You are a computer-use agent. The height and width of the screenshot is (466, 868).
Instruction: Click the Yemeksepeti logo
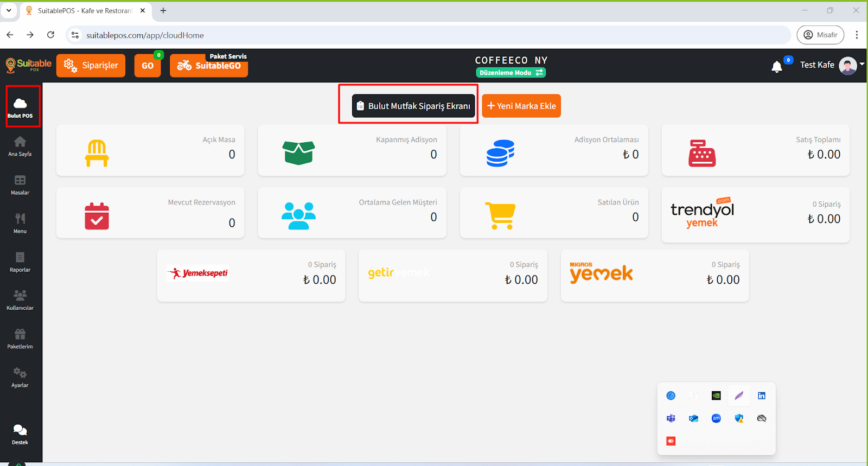(198, 273)
